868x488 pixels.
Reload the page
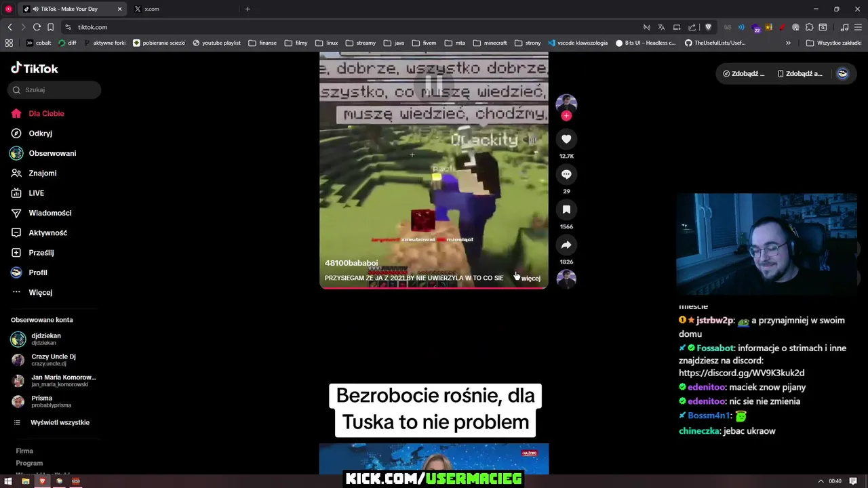[37, 27]
